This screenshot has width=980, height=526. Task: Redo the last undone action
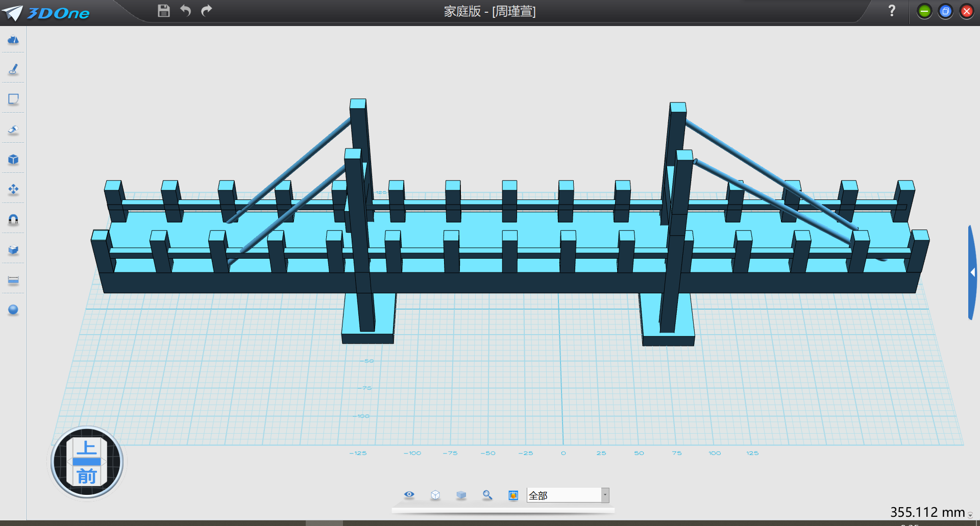(x=207, y=11)
